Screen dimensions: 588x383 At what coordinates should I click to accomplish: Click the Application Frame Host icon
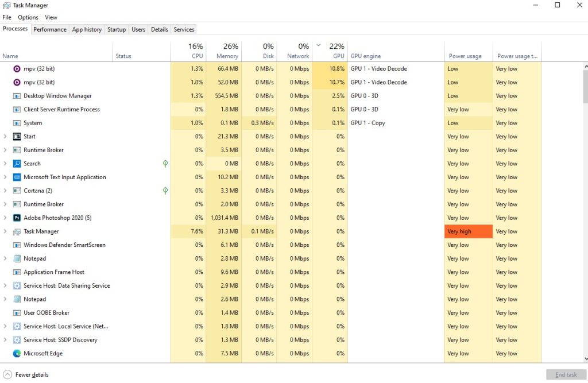pyautogui.click(x=17, y=272)
